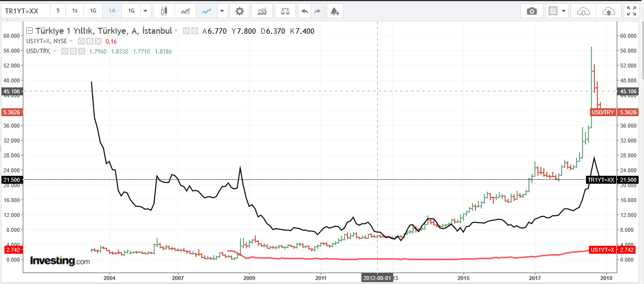Click the 2009 year on time axis
The height and width of the screenshot is (284, 644).
pyautogui.click(x=249, y=279)
